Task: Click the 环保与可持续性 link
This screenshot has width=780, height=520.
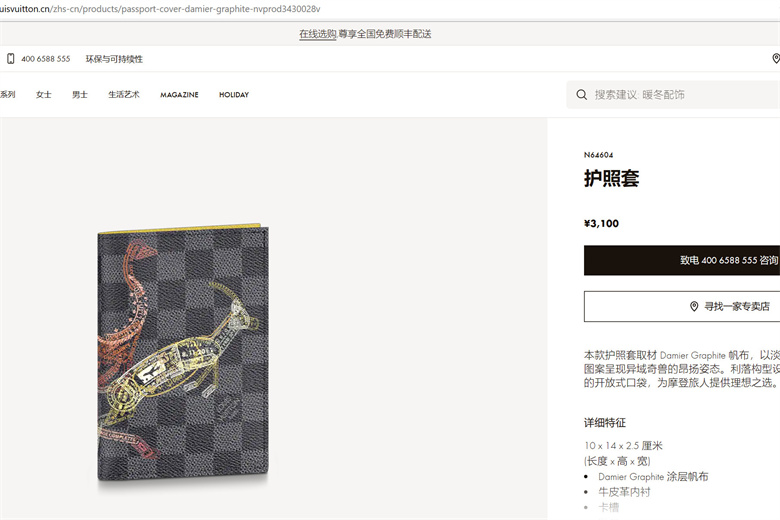Action: pos(114,59)
